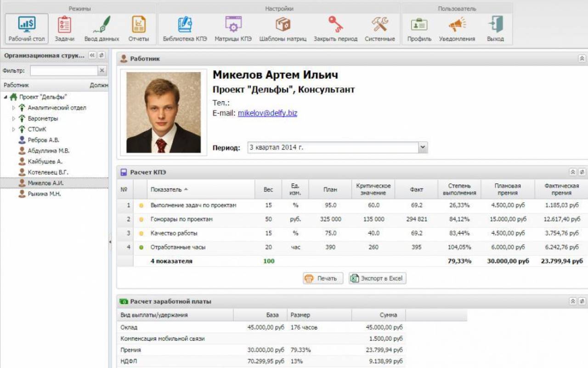Click the Оклад salary row

[x=262, y=327]
